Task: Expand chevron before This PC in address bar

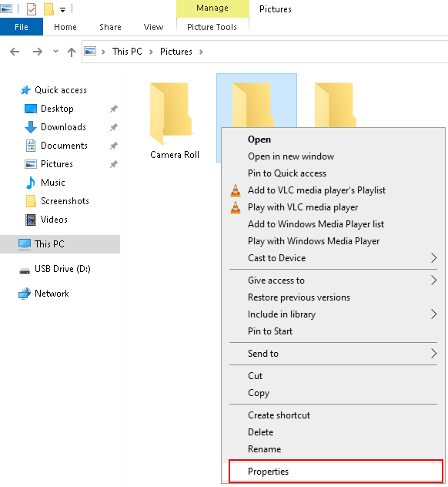Action: tap(103, 52)
